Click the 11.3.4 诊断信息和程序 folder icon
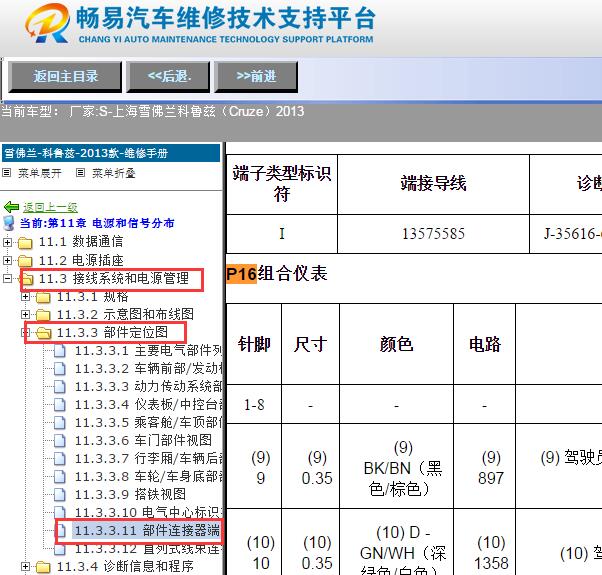This screenshot has height=575, width=602. pyautogui.click(x=43, y=567)
